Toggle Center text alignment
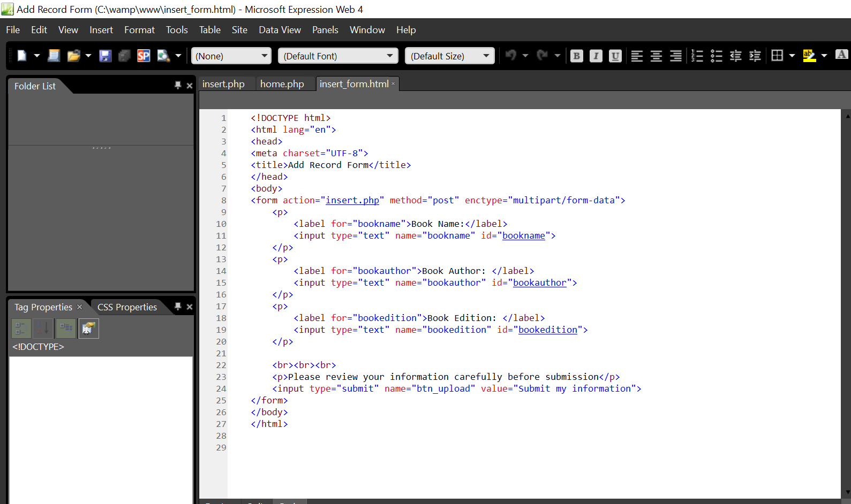Viewport: 851px width, 504px height. coord(656,56)
